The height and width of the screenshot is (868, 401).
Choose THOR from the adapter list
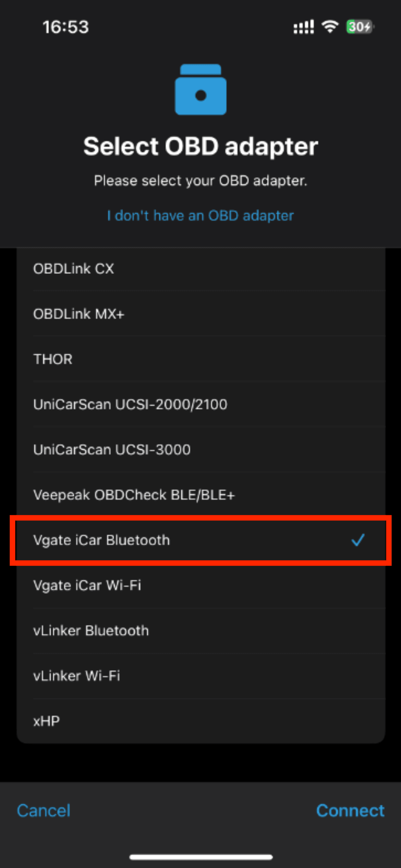pyautogui.click(x=201, y=359)
